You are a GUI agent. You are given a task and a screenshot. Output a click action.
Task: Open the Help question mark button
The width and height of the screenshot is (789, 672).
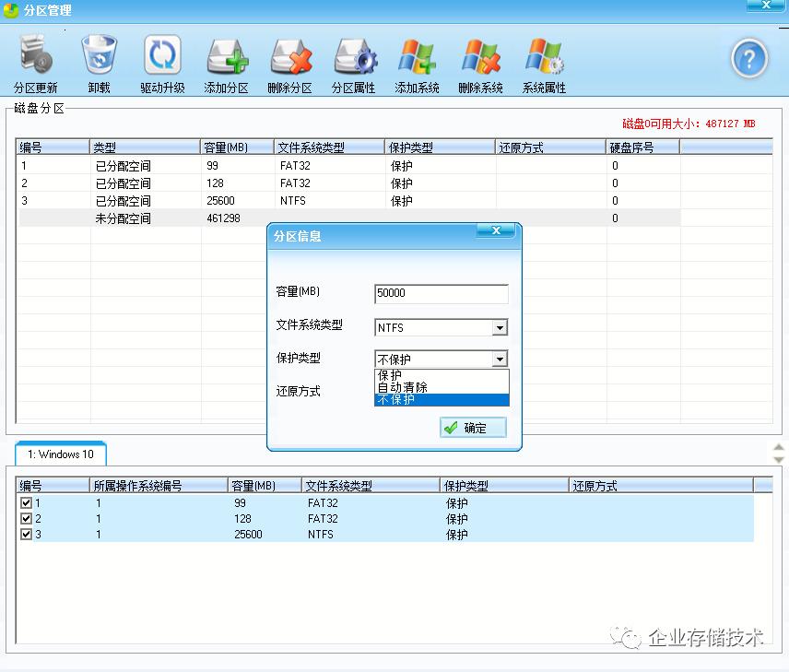point(748,58)
